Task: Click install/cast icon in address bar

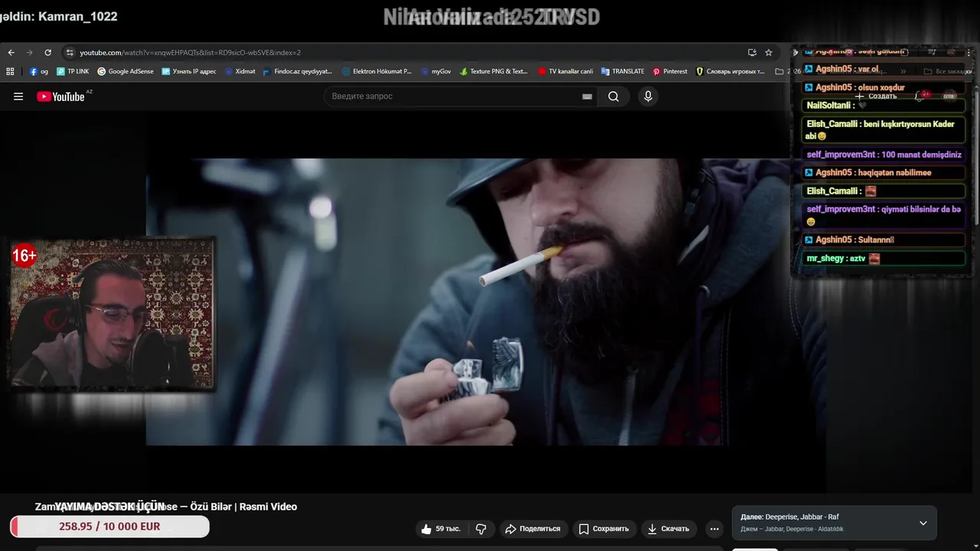Action: pyautogui.click(x=752, y=53)
